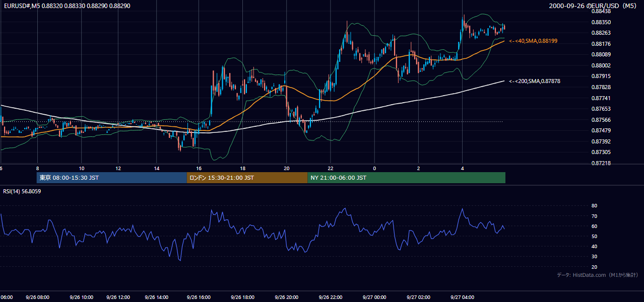644x302 pixels.
Task: Click hour label 12 under the price chart
Action: click(118, 169)
